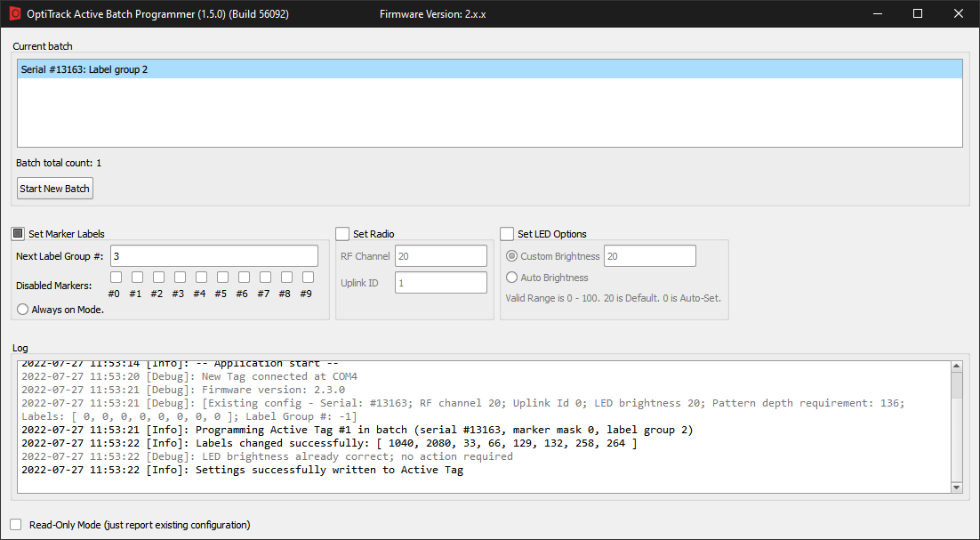
Task: Click the Custom Brightness value field
Action: [649, 255]
